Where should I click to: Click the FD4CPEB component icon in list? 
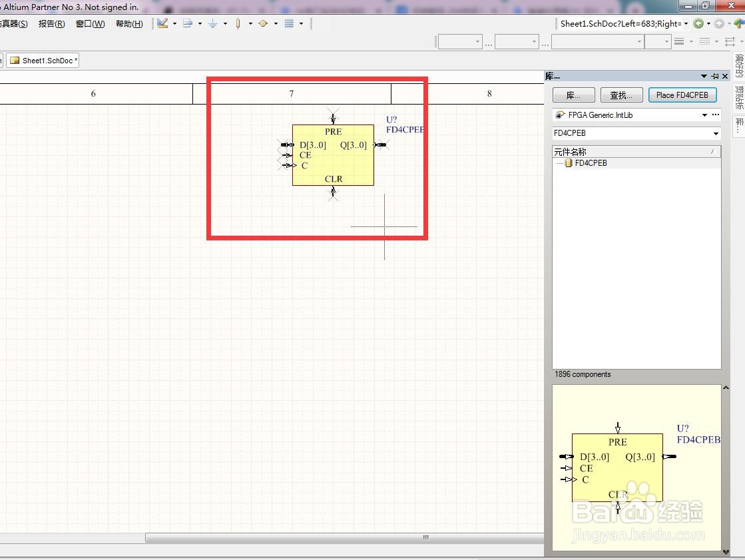click(569, 163)
